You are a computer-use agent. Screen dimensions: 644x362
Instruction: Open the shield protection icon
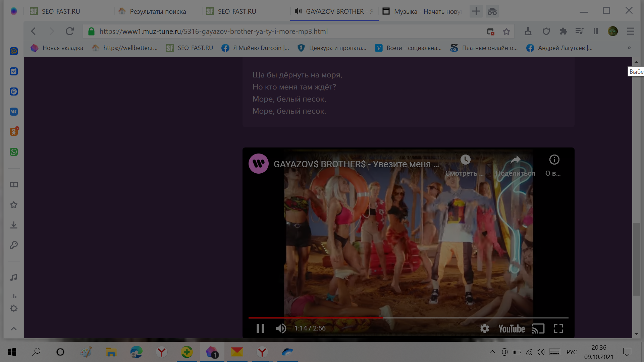546,32
